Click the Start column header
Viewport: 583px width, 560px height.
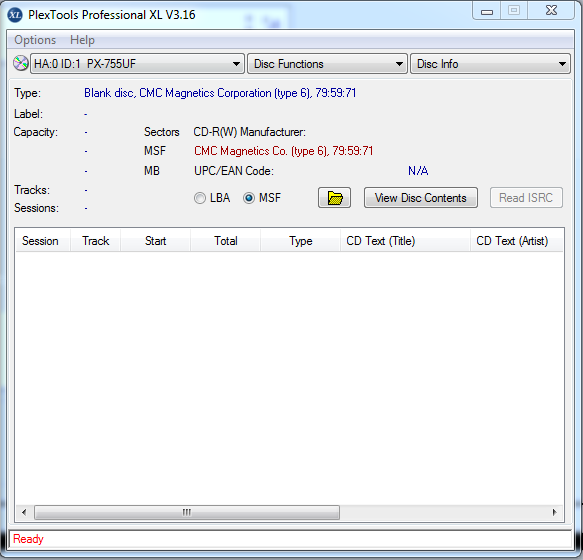(155, 241)
